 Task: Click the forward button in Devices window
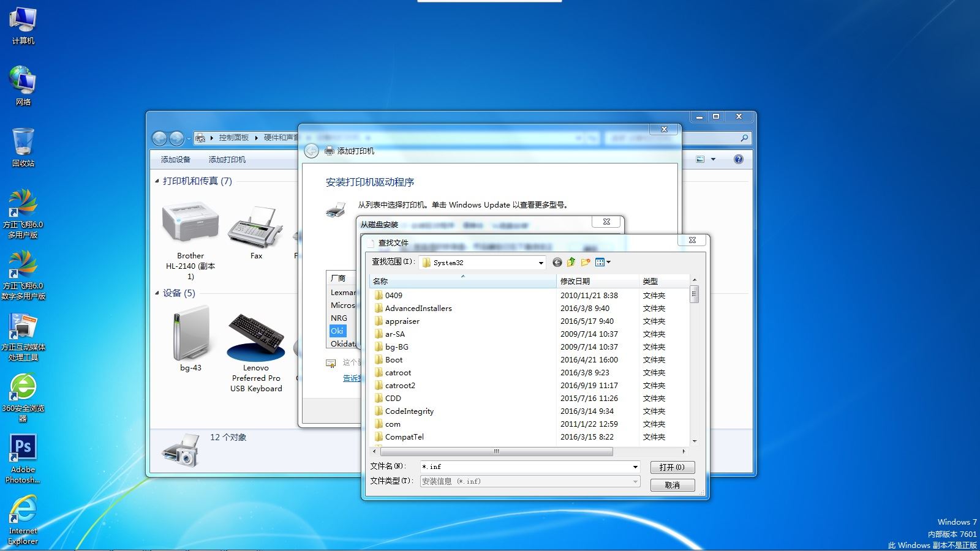176,138
